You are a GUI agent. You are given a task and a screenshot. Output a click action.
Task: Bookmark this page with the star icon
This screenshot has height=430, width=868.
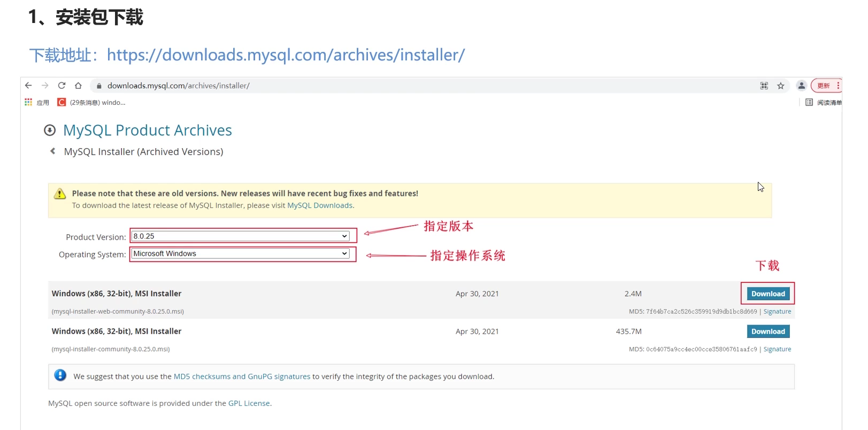click(781, 86)
